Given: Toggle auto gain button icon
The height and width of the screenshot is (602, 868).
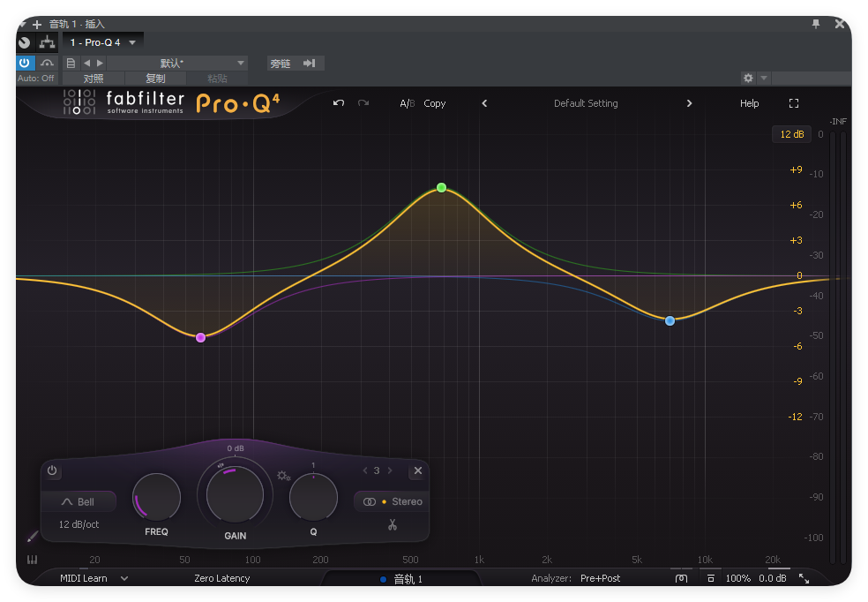Looking at the screenshot, I should coord(711,578).
